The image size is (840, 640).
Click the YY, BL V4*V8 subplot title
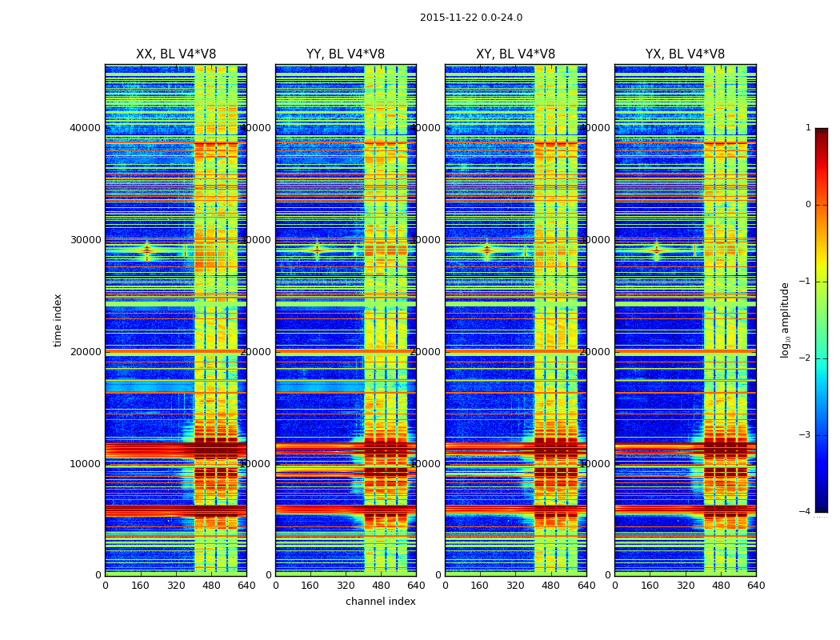pyautogui.click(x=346, y=54)
